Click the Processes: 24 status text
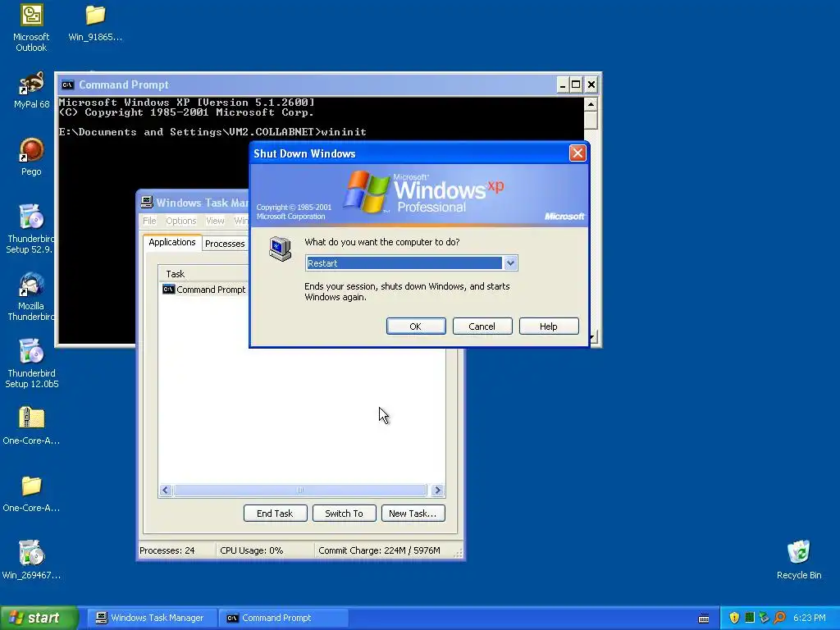This screenshot has width=840, height=630. (167, 550)
